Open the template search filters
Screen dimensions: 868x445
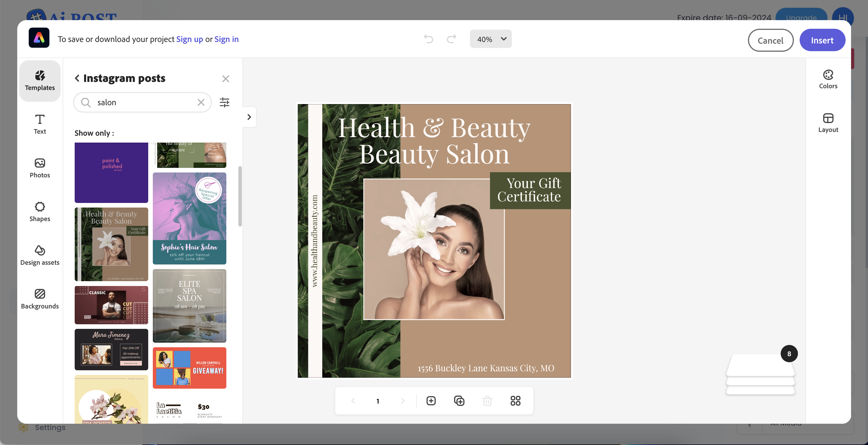(x=224, y=102)
